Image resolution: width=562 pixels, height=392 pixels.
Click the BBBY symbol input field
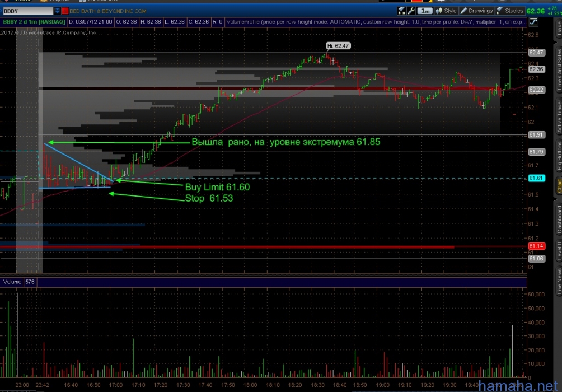pyautogui.click(x=27, y=11)
